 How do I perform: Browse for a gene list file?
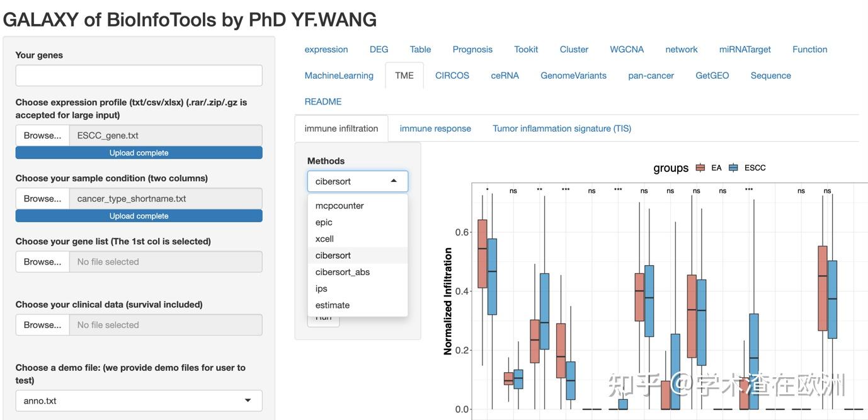point(42,262)
